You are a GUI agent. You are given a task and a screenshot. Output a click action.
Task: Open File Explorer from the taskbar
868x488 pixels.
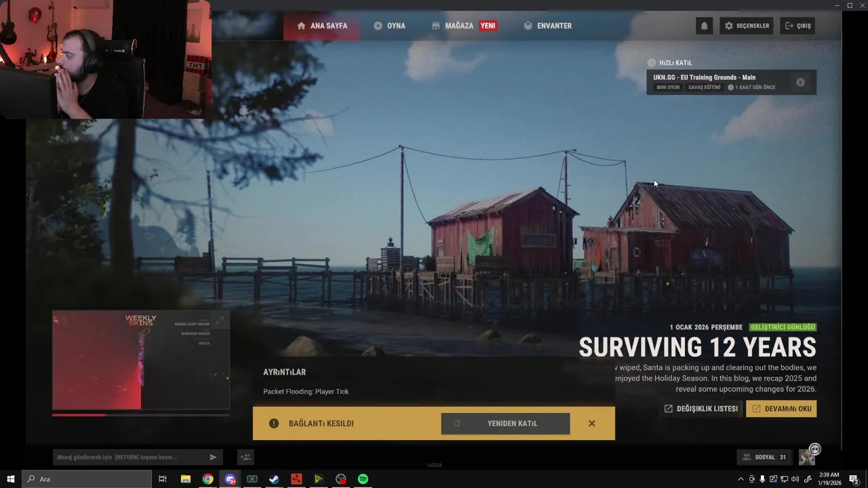tap(186, 479)
